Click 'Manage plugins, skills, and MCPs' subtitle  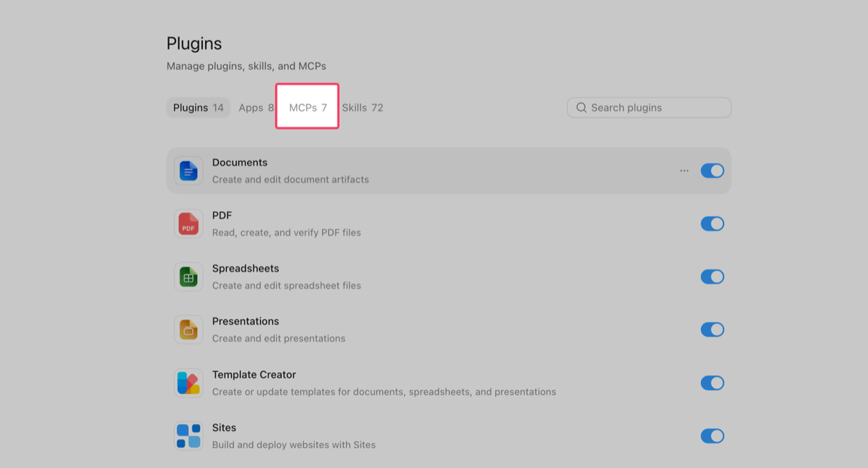[x=247, y=66]
